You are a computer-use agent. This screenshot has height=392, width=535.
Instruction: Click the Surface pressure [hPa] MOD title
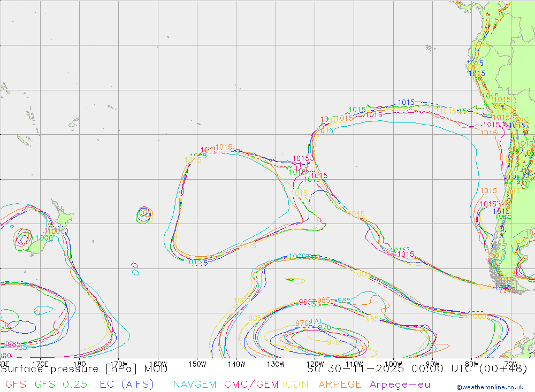[84, 369]
